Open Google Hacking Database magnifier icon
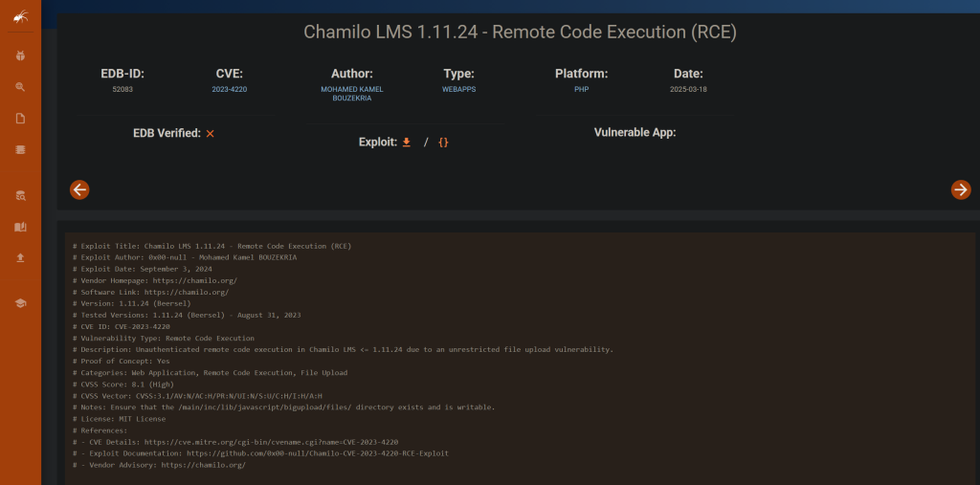The image size is (980, 485). [x=20, y=87]
